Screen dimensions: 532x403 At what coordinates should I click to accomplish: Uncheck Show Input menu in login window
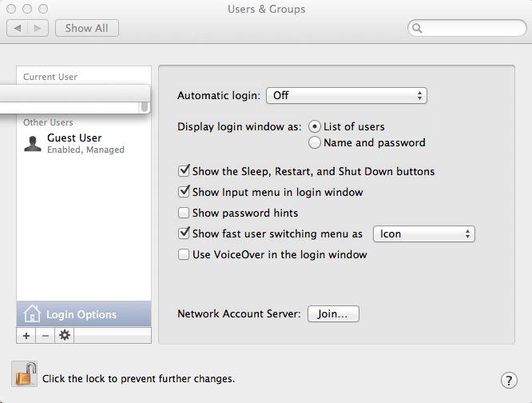point(184,191)
